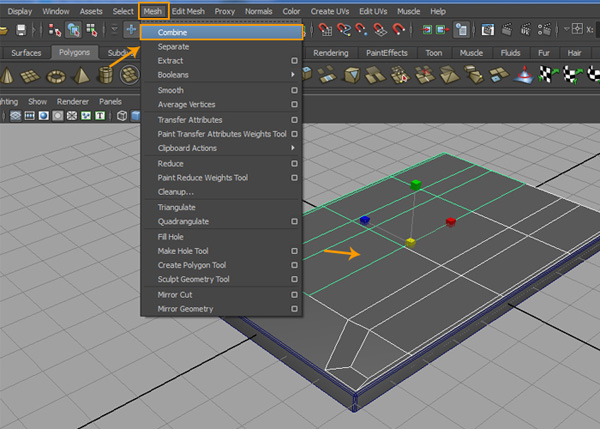Click the green Y-axis manipulator handle
Image resolution: width=600 pixels, height=429 pixels.
point(416,185)
